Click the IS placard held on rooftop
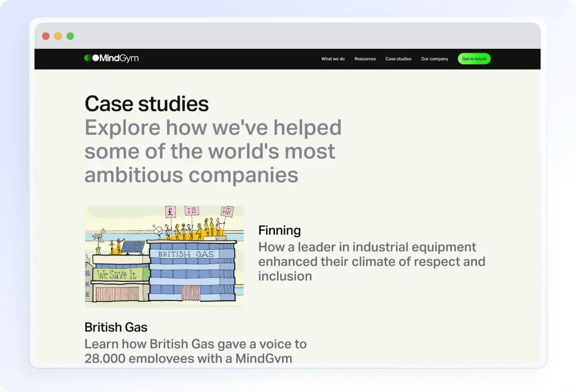The height and width of the screenshot is (392, 576). pos(192,210)
